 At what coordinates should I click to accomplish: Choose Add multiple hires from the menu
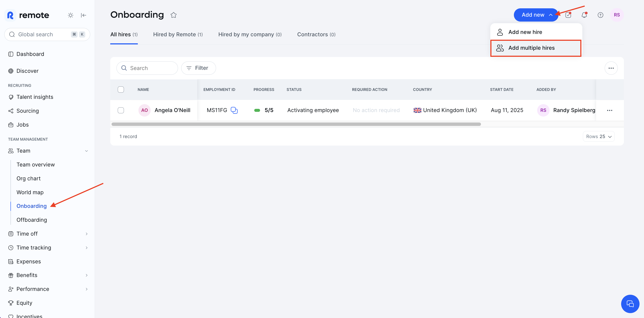pyautogui.click(x=536, y=48)
